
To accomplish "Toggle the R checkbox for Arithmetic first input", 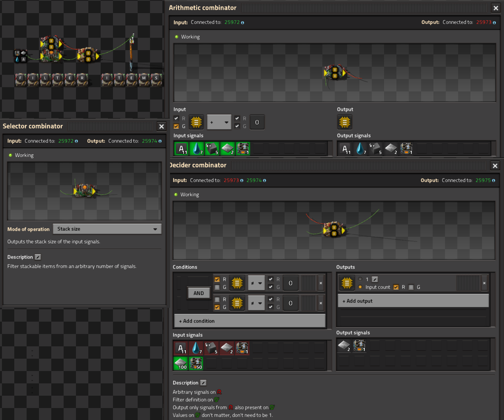I will tap(176, 118).
